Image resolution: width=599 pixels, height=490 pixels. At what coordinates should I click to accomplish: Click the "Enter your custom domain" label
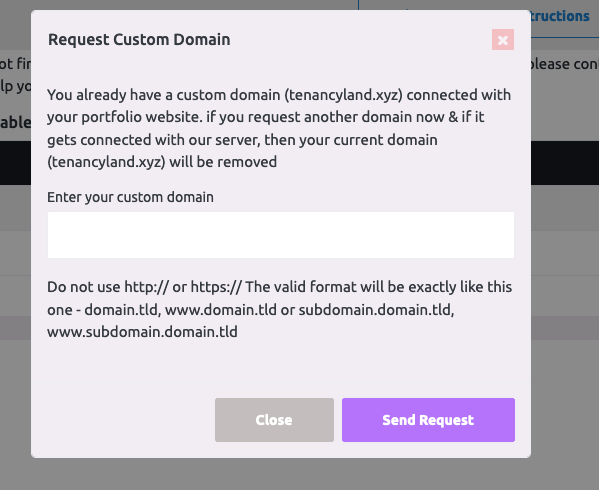130,197
